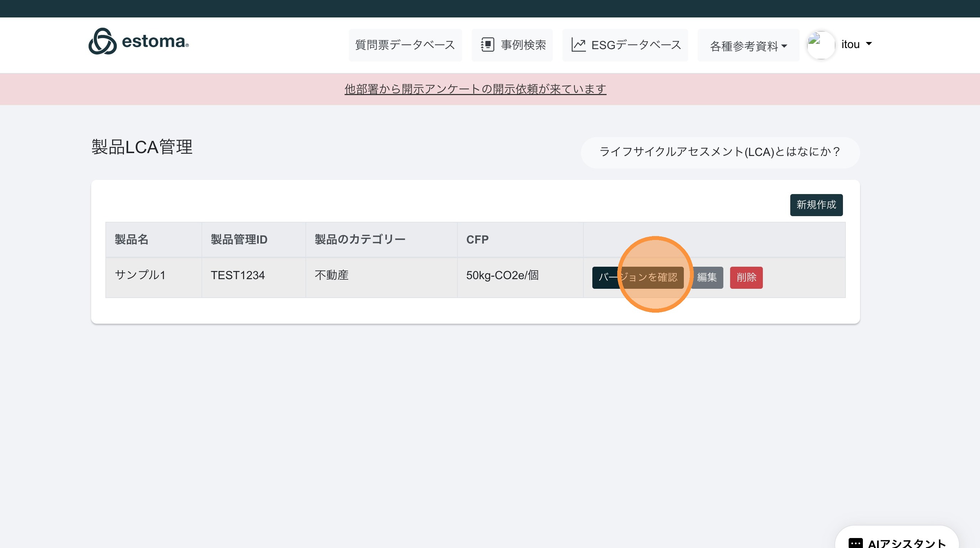Image resolution: width=980 pixels, height=548 pixels.
Task: Click the red 削除 button
Action: (746, 277)
